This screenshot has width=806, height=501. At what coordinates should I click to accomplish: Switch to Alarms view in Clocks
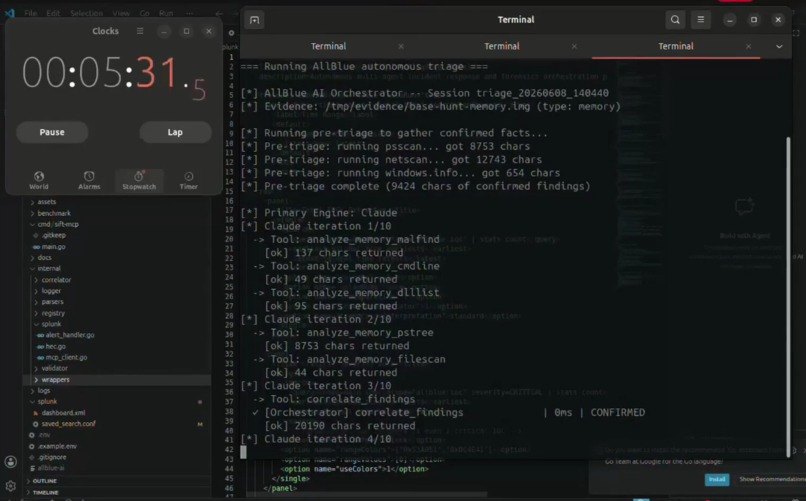(x=89, y=180)
